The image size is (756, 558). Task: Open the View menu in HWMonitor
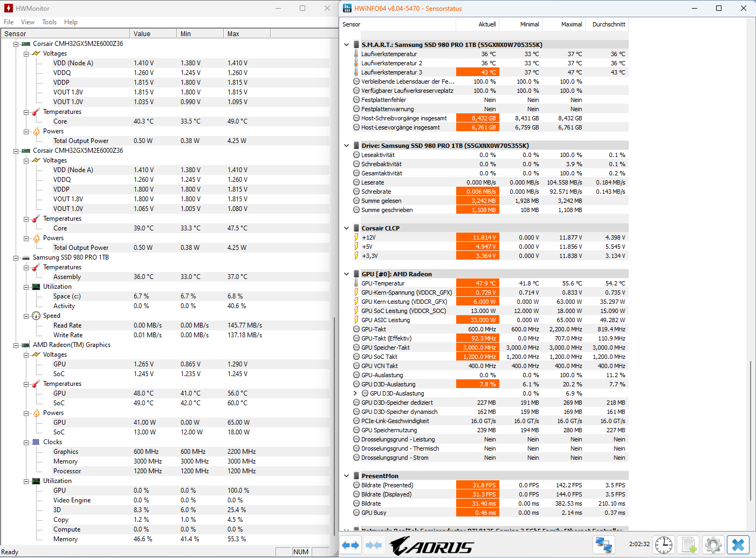click(x=28, y=22)
